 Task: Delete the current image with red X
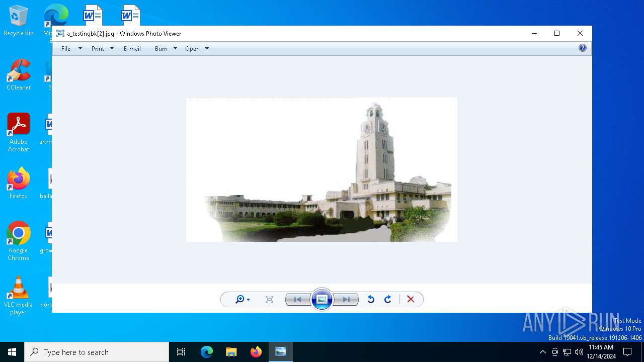pos(411,299)
